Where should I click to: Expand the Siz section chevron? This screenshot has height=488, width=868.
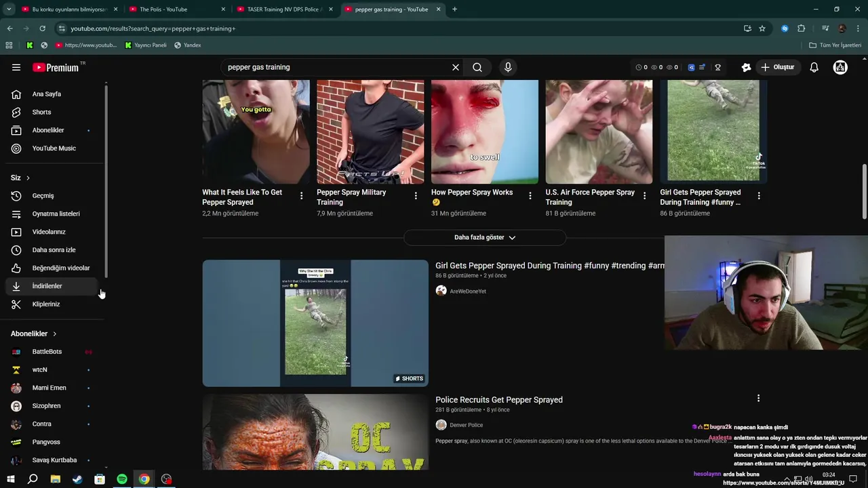[28, 178]
